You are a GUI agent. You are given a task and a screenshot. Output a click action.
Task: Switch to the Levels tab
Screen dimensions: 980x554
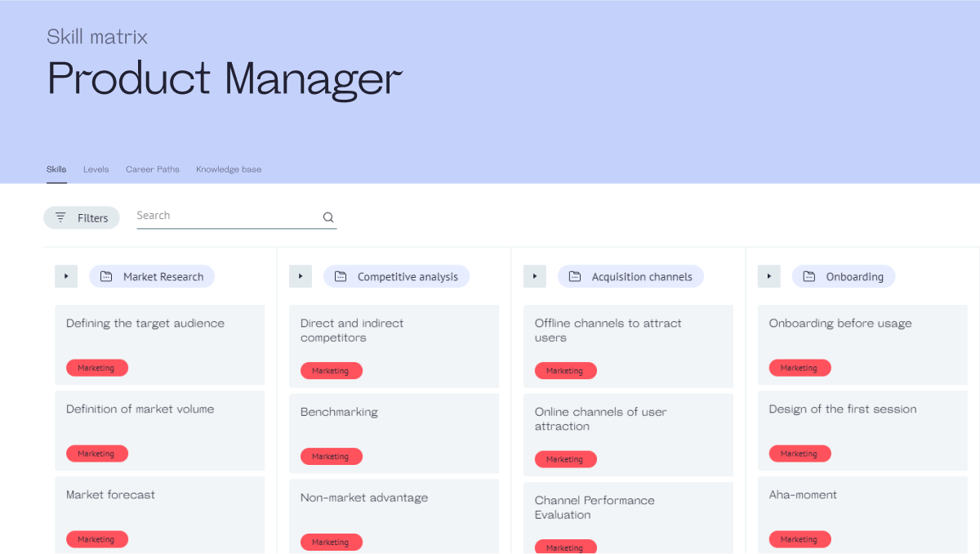pyautogui.click(x=96, y=169)
